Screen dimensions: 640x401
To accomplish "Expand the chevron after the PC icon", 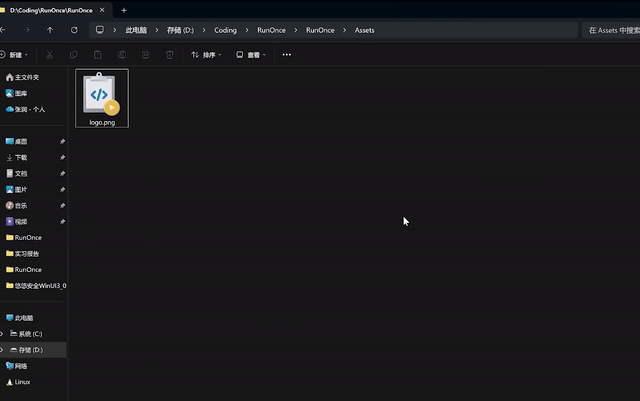I will click(x=115, y=30).
